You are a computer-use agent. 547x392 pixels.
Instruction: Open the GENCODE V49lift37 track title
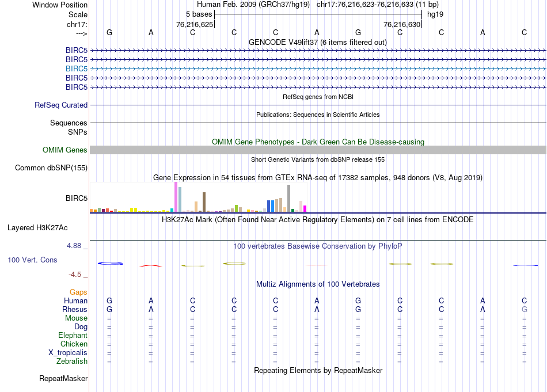pyautogui.click(x=318, y=42)
